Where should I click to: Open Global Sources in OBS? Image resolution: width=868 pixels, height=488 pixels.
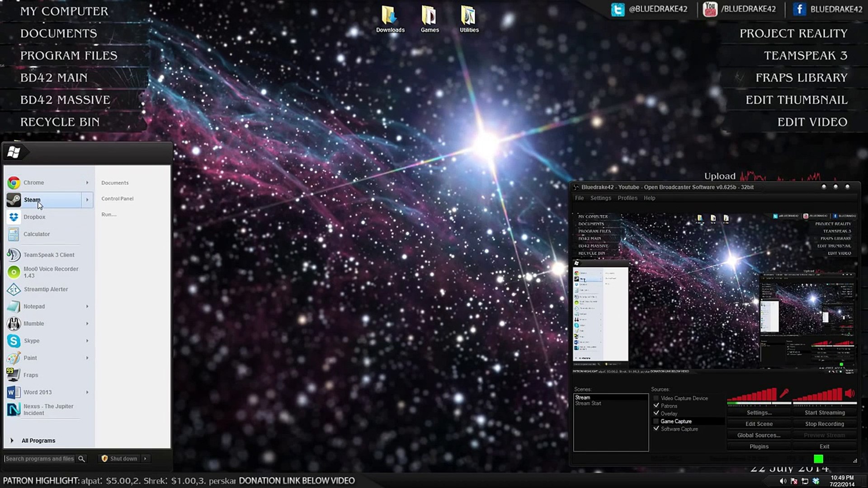click(x=759, y=435)
